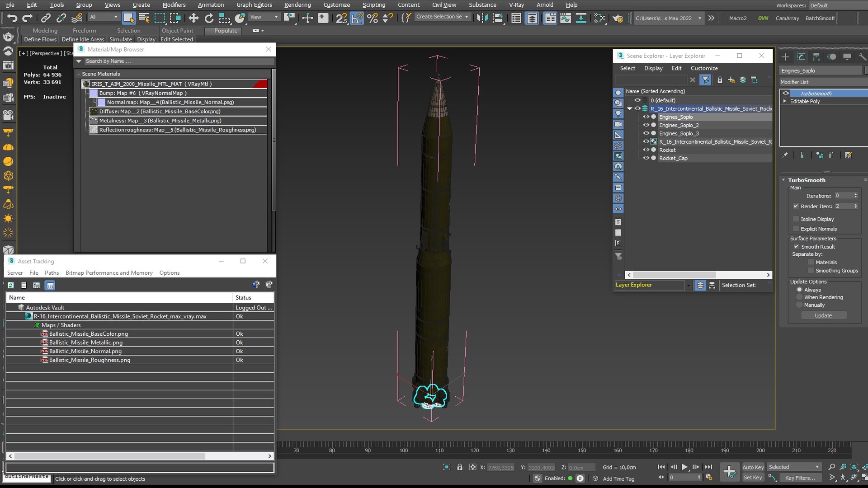
Task: Collapse the R_16 layer tree
Action: [630, 108]
